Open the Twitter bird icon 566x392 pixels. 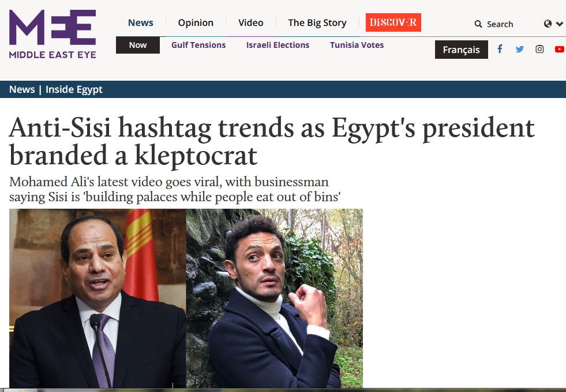tap(520, 49)
